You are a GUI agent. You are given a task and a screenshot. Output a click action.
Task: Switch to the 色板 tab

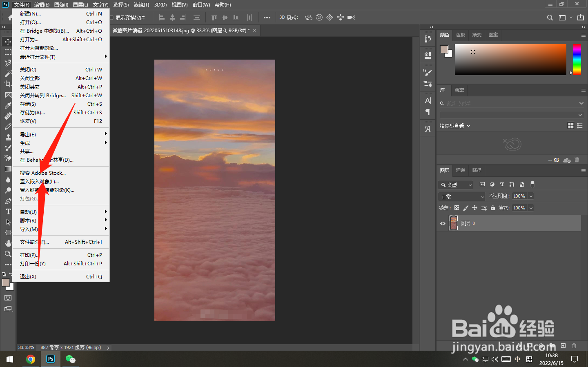click(x=461, y=35)
